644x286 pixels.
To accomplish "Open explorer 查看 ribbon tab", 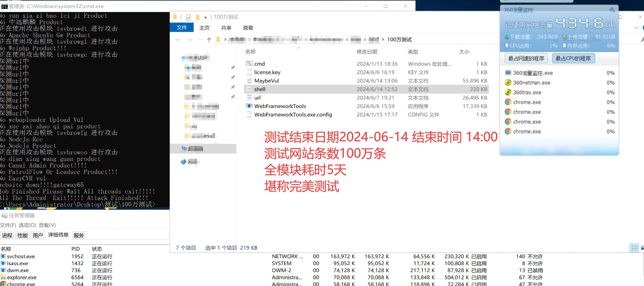I will pyautogui.click(x=248, y=28).
